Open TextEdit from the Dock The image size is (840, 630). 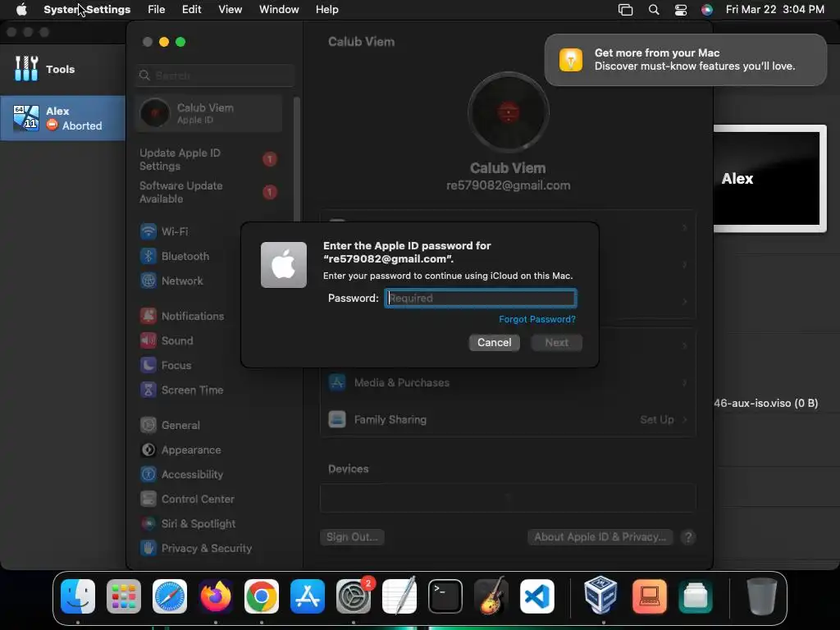[x=399, y=596]
